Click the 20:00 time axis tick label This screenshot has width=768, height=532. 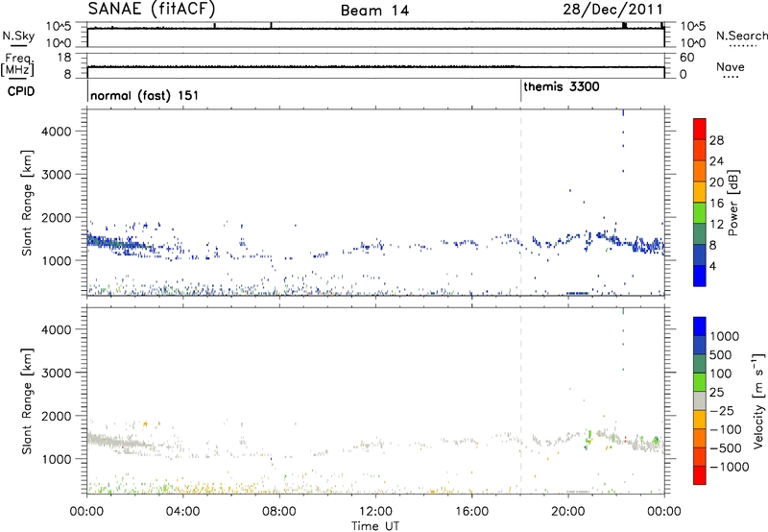coord(568,512)
